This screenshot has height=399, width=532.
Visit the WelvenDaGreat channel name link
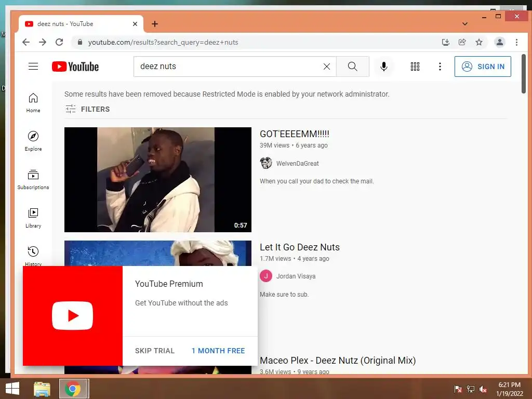(298, 164)
